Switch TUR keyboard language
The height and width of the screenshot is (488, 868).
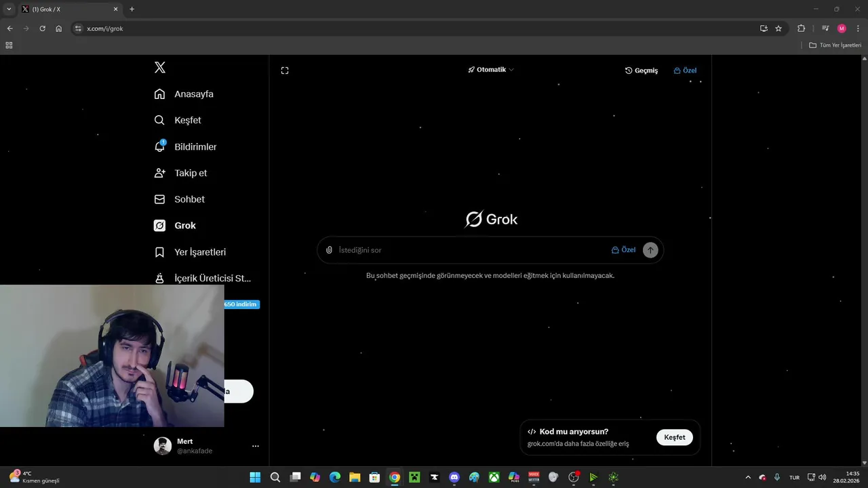(794, 477)
